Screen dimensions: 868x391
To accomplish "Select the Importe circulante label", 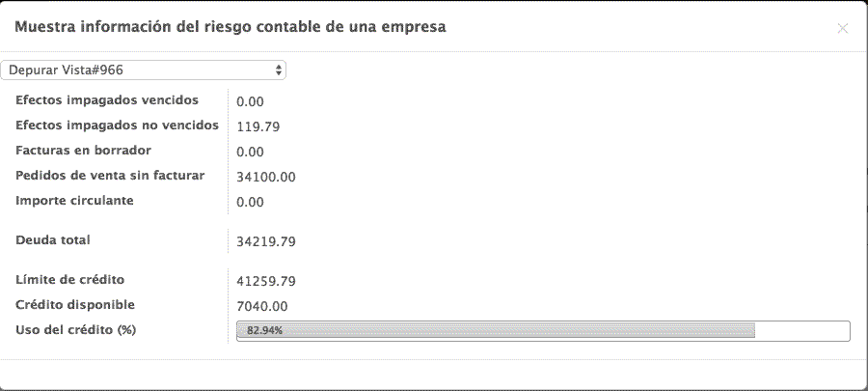I will pos(74,201).
